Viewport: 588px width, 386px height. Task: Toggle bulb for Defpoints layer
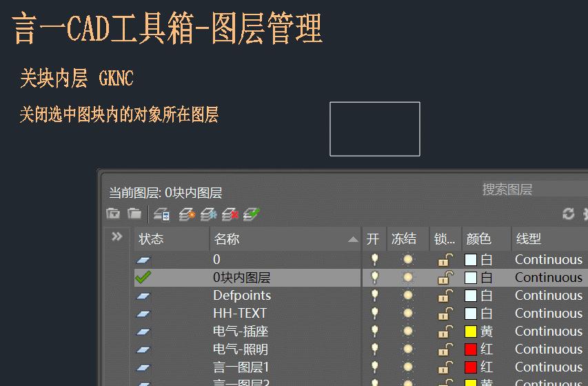[x=374, y=295]
